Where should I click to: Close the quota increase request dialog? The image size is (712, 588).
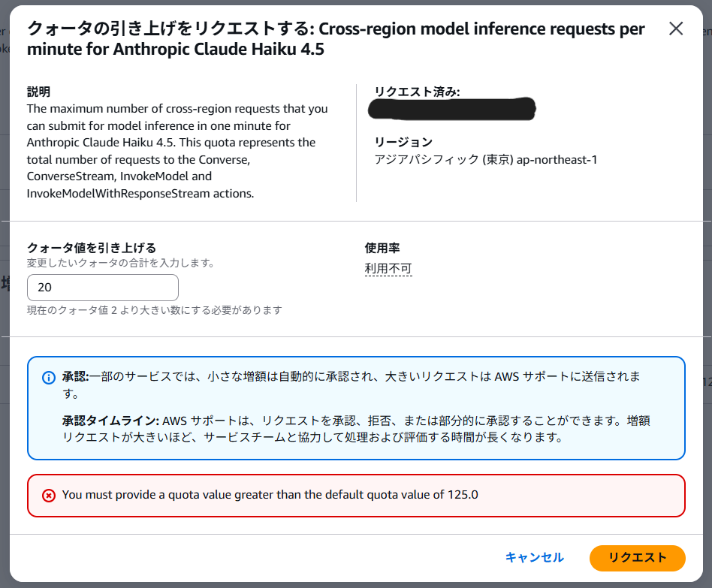[x=676, y=29]
